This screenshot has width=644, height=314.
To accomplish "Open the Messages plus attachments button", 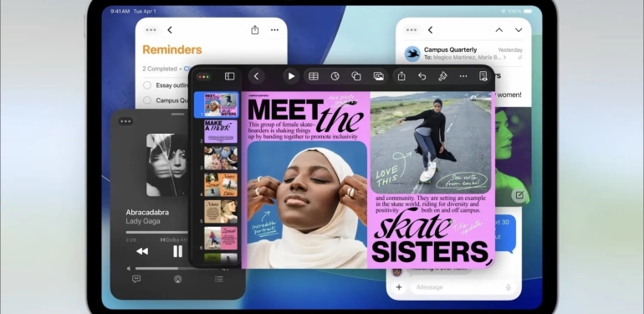I will [x=399, y=287].
